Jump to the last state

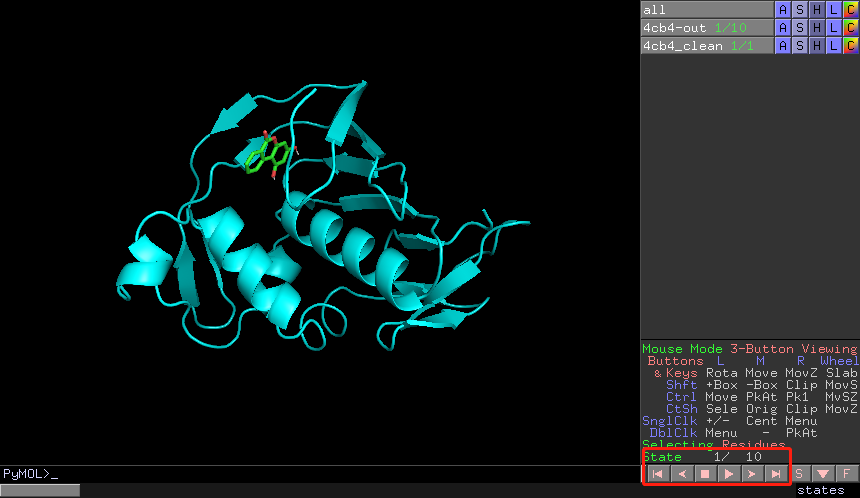tap(775, 473)
